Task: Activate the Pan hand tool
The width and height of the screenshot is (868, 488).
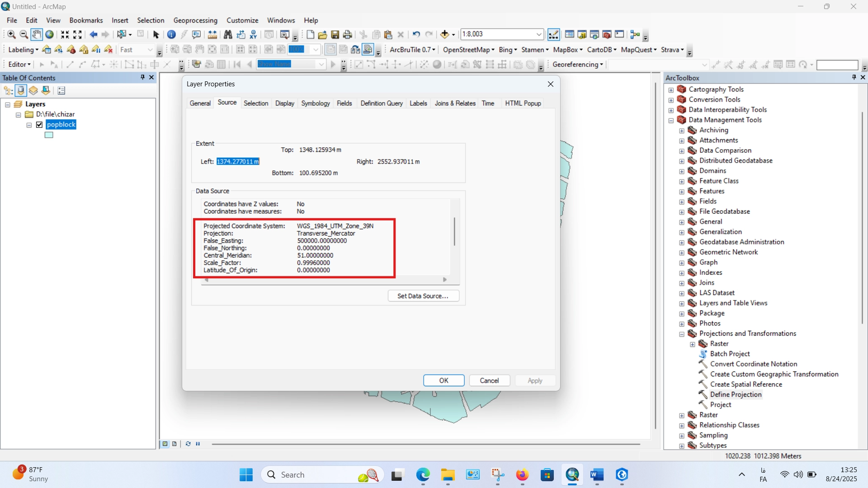Action: coord(37,34)
